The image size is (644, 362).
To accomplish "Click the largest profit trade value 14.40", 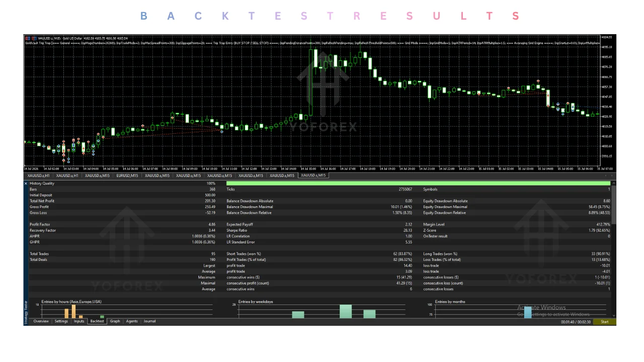I will [408, 265].
